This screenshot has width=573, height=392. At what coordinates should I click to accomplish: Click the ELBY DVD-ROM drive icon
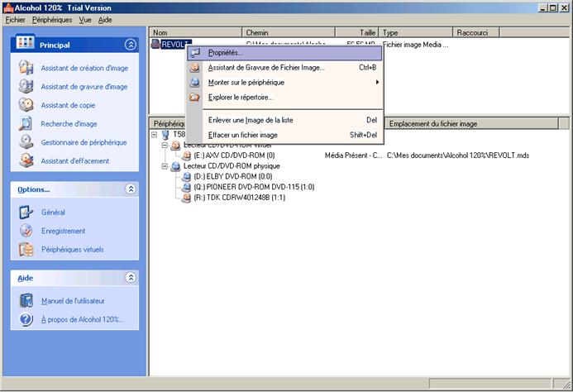186,177
